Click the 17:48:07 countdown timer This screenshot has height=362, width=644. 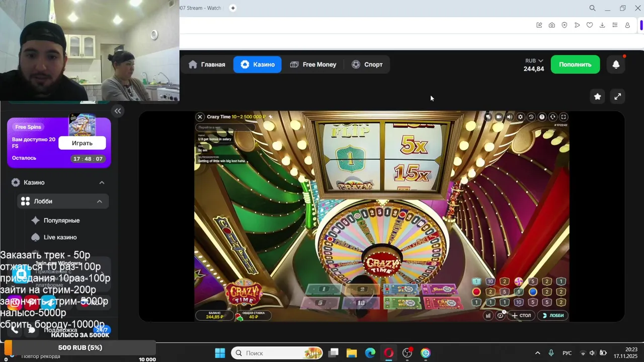tap(88, 159)
